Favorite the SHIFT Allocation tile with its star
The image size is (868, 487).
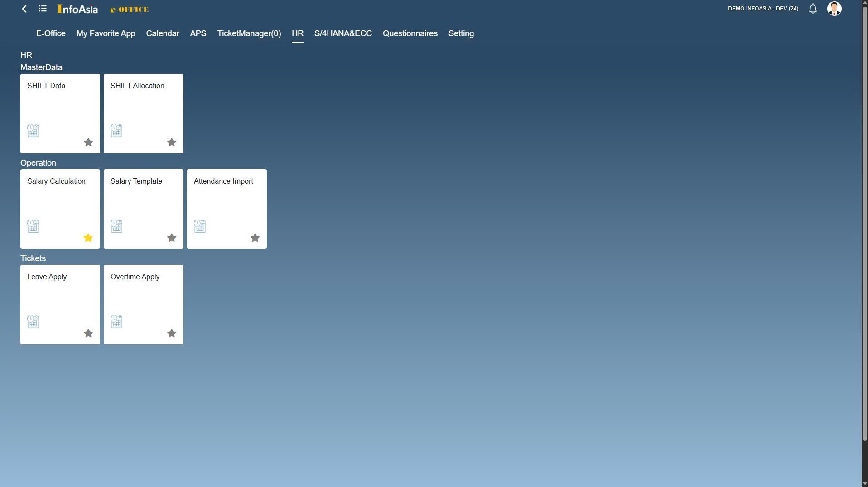click(172, 143)
